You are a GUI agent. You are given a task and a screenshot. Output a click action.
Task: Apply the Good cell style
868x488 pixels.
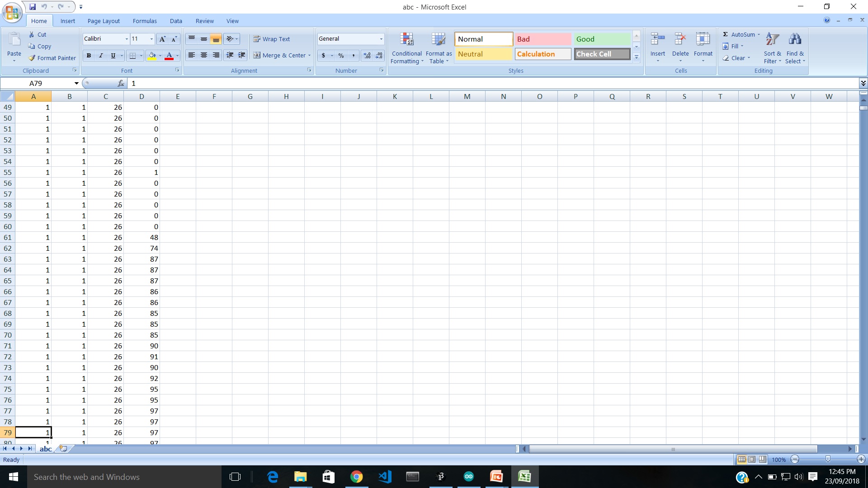(602, 39)
